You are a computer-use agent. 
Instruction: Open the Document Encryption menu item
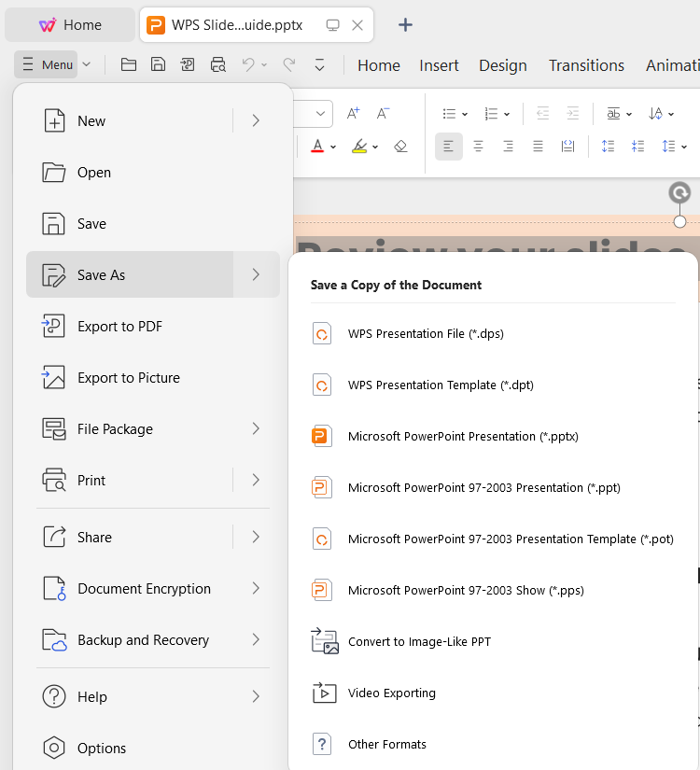(153, 588)
